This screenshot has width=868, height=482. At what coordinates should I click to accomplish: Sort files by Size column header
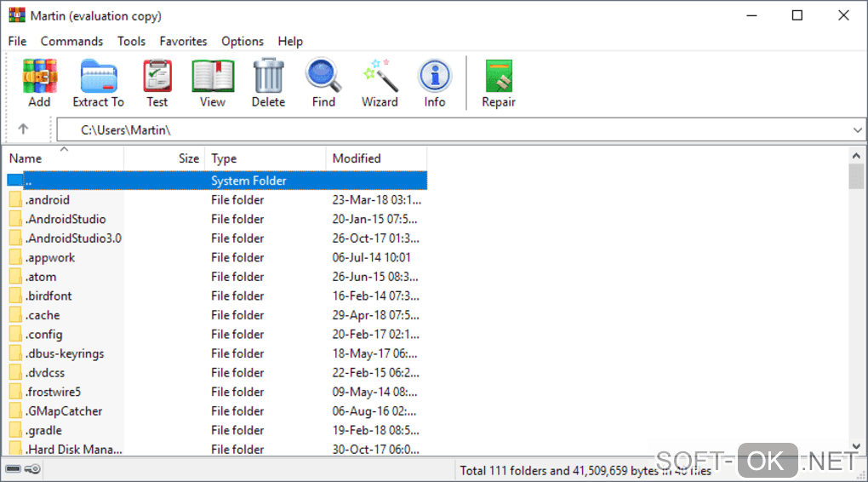pyautogui.click(x=164, y=158)
